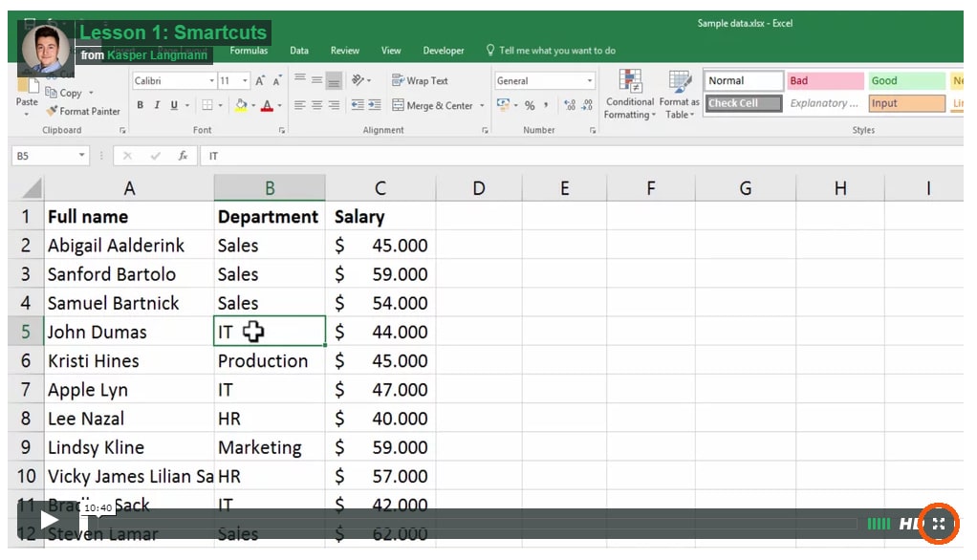
Task: Click Decrease Indent icon
Action: pyautogui.click(x=358, y=105)
